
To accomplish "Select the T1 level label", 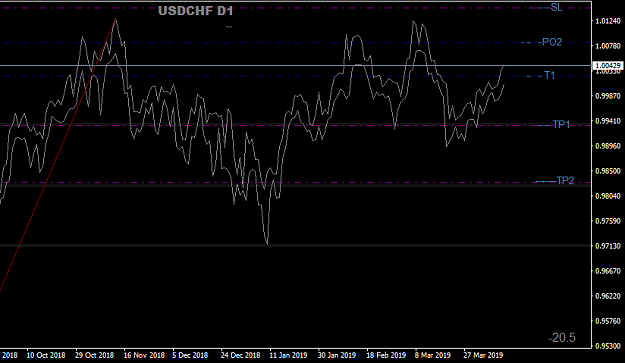I will pos(549,75).
